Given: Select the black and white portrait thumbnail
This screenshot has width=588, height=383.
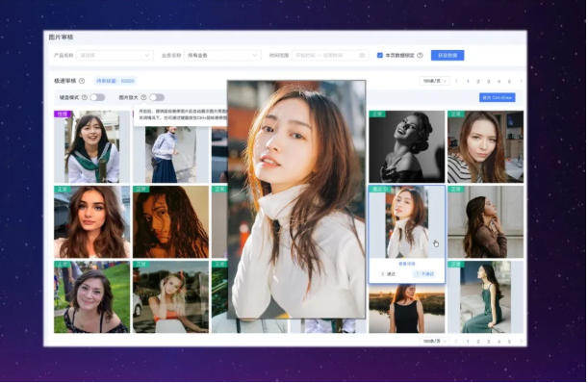Looking at the screenshot, I should (x=407, y=146).
